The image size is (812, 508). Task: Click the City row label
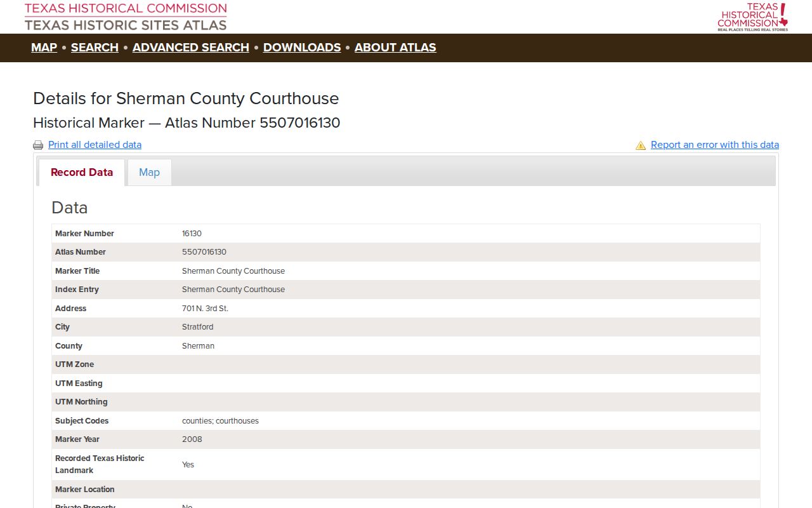[62, 327]
